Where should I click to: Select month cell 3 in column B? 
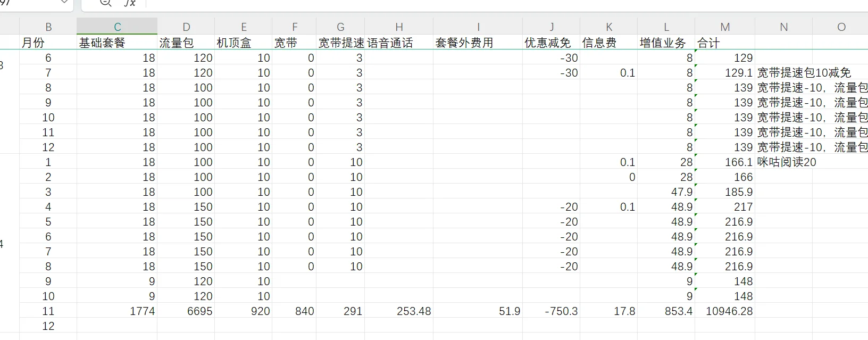(48, 192)
